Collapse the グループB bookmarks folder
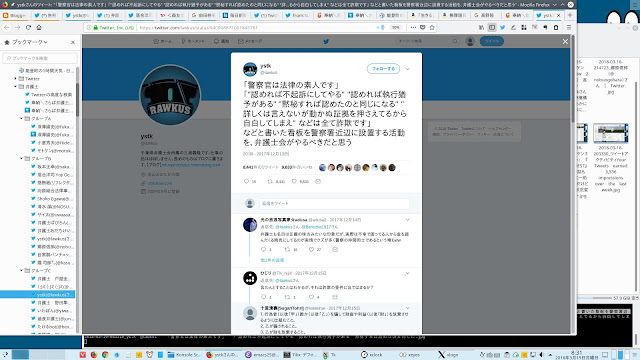 click(22, 158)
